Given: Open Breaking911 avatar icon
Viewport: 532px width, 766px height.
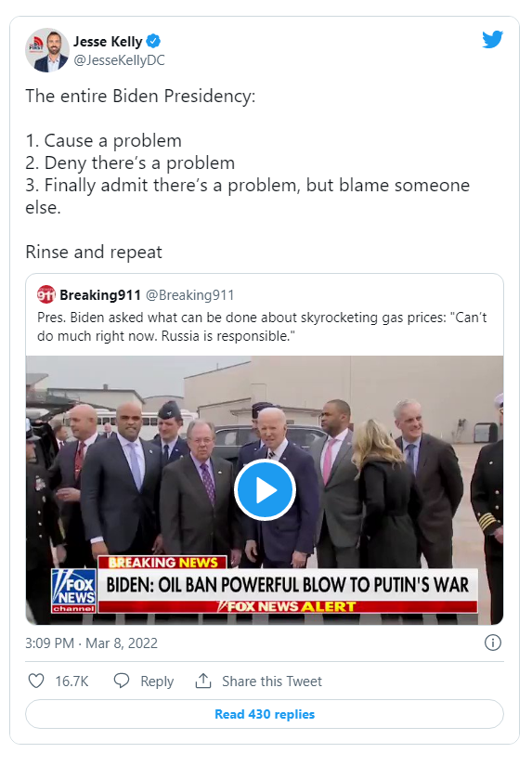Looking at the screenshot, I should click(x=45, y=294).
